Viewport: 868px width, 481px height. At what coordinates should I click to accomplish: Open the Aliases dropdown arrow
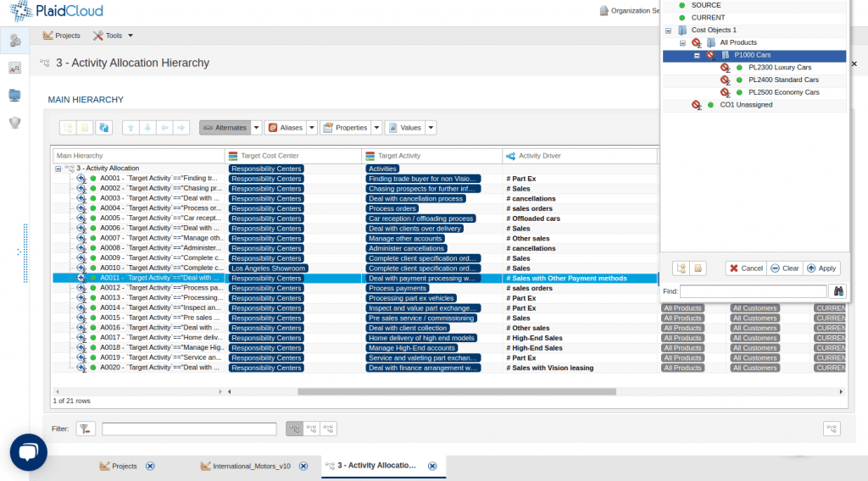coord(312,128)
